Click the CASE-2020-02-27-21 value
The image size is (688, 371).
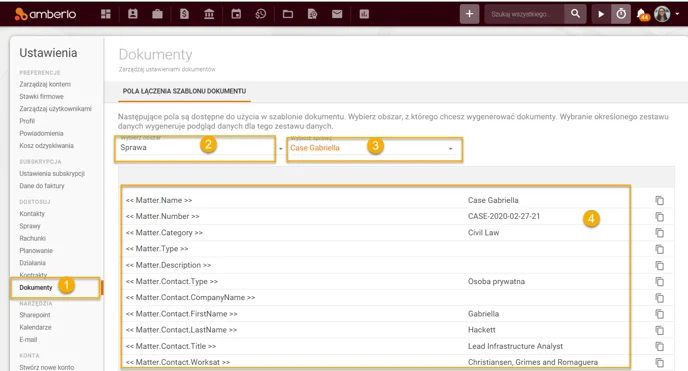click(504, 216)
